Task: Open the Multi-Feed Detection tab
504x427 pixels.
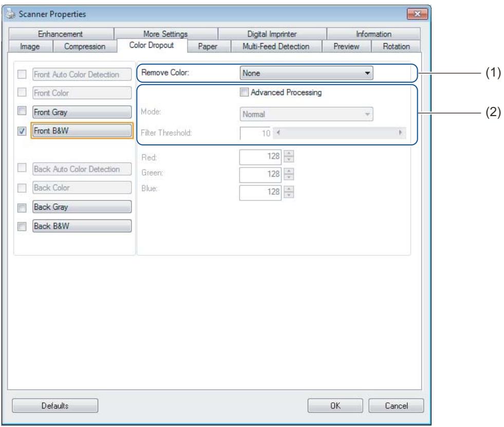Action: [276, 46]
